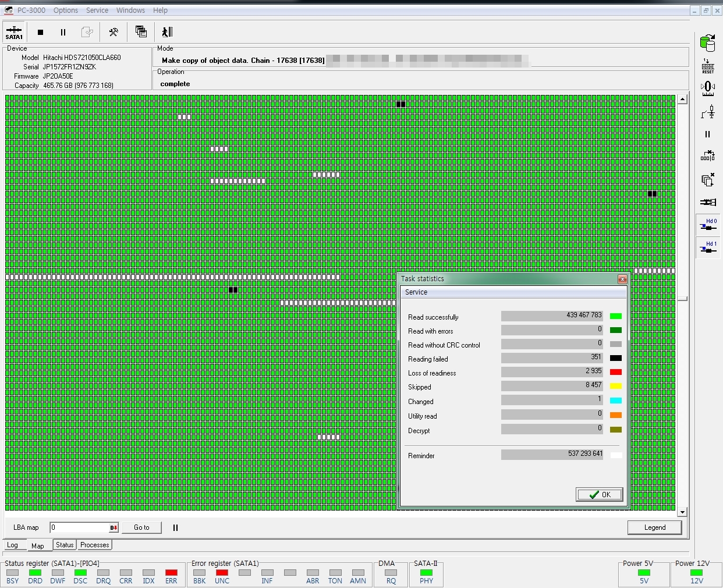723x588 pixels.
Task: Click the Read with errors dark green swatch
Action: 616,330
